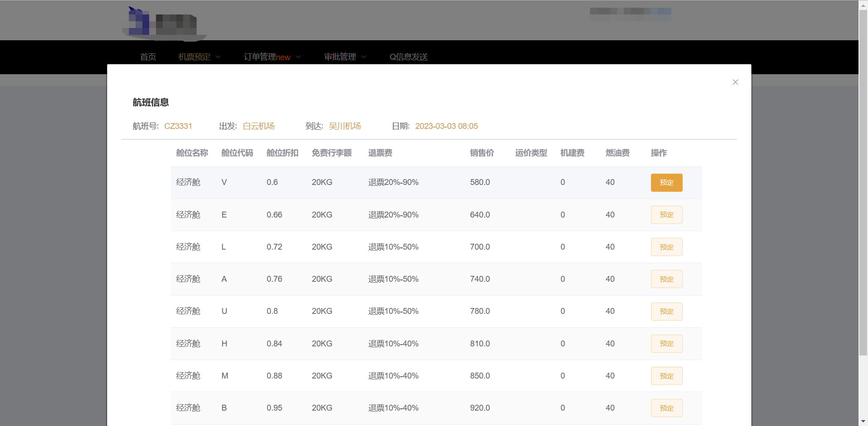
Task: Click the 航班信息 dialog title
Action: tap(151, 103)
